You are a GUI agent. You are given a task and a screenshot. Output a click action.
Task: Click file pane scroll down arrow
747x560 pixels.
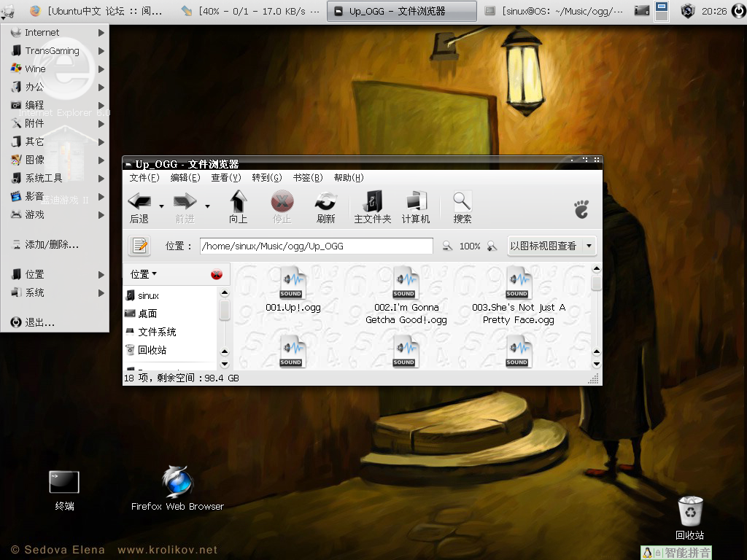[596, 364]
